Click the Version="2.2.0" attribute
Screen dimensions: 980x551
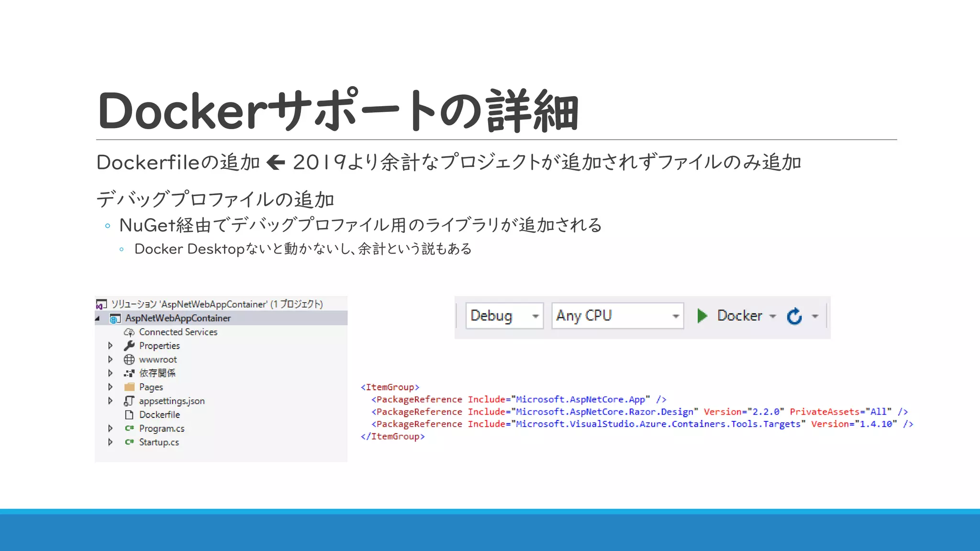pyautogui.click(x=744, y=412)
